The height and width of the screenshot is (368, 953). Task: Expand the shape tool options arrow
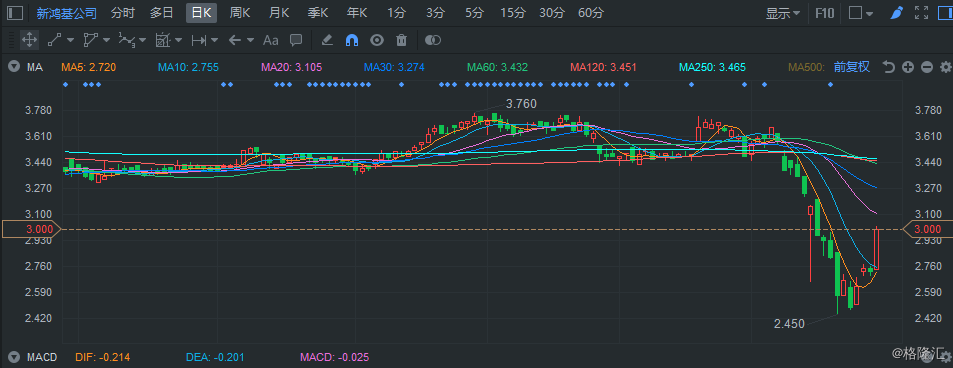pos(106,40)
